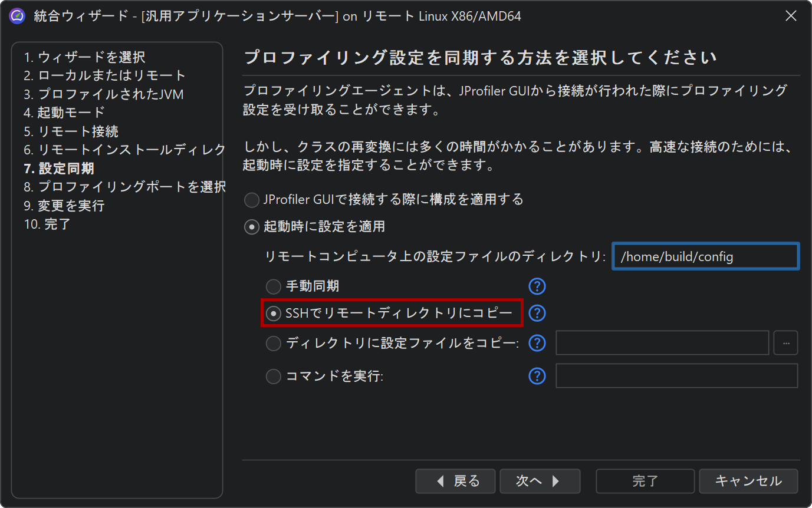Open help for SSHでリモートディレクトリにコピー option
Screen dimensions: 812x508
coord(537,313)
